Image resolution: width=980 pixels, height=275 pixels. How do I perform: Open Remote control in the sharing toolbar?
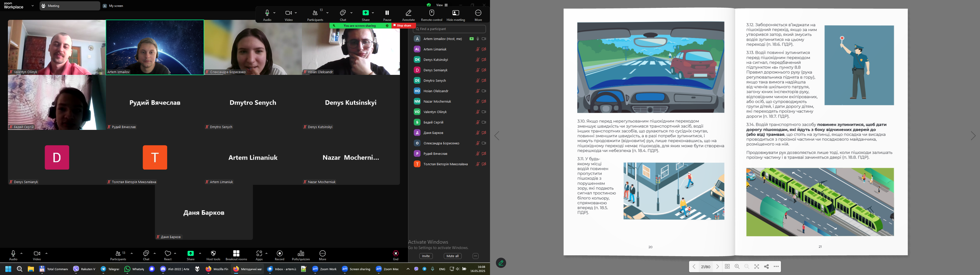tap(432, 15)
